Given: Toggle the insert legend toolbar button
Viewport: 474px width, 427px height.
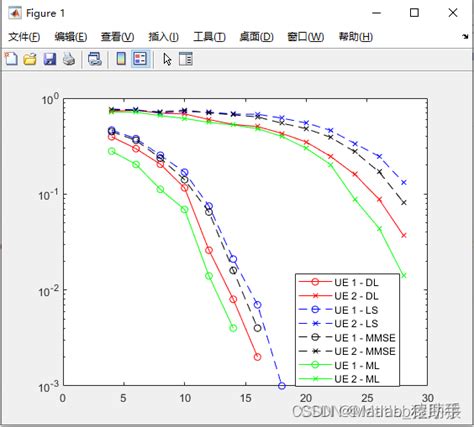Looking at the screenshot, I should [x=140, y=59].
